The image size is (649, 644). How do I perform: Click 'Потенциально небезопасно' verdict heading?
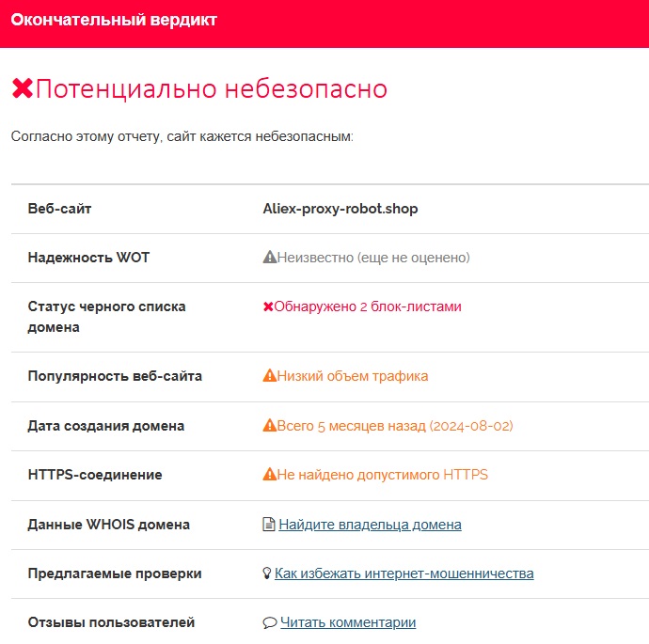pyautogui.click(x=212, y=89)
